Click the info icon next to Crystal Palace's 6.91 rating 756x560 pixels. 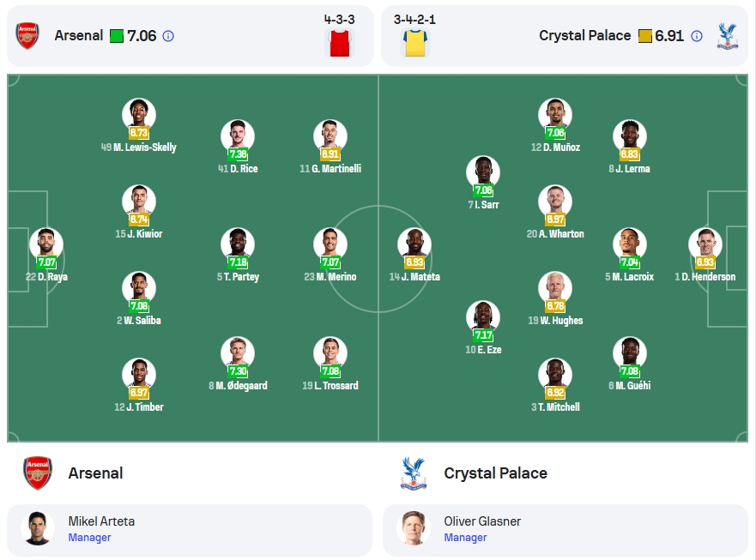[x=697, y=36]
